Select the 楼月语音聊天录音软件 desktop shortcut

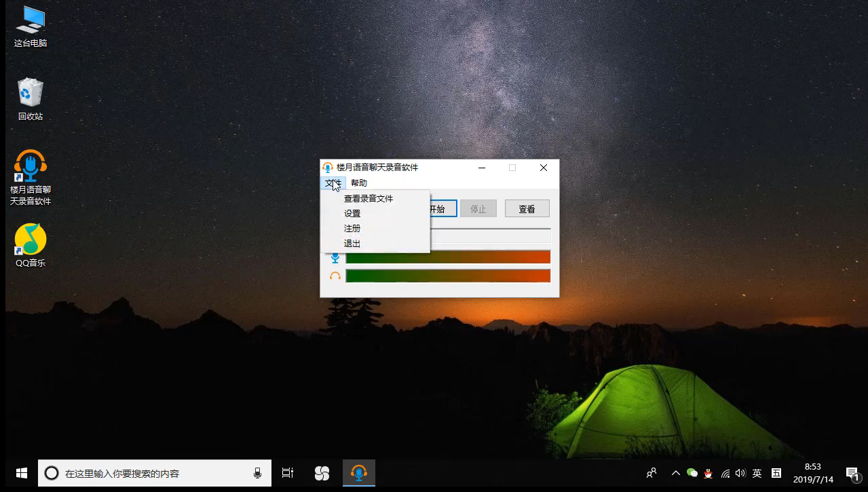[x=31, y=177]
